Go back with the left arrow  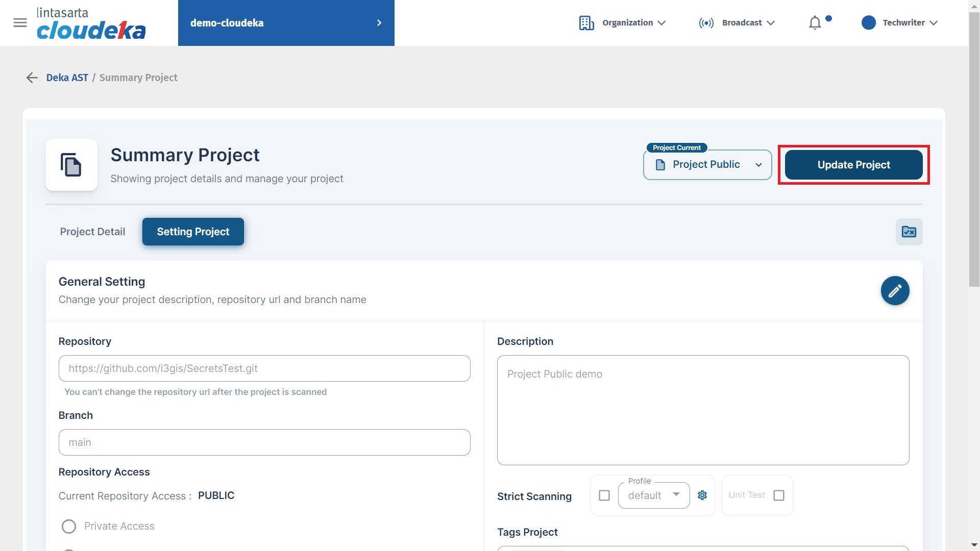click(x=32, y=78)
